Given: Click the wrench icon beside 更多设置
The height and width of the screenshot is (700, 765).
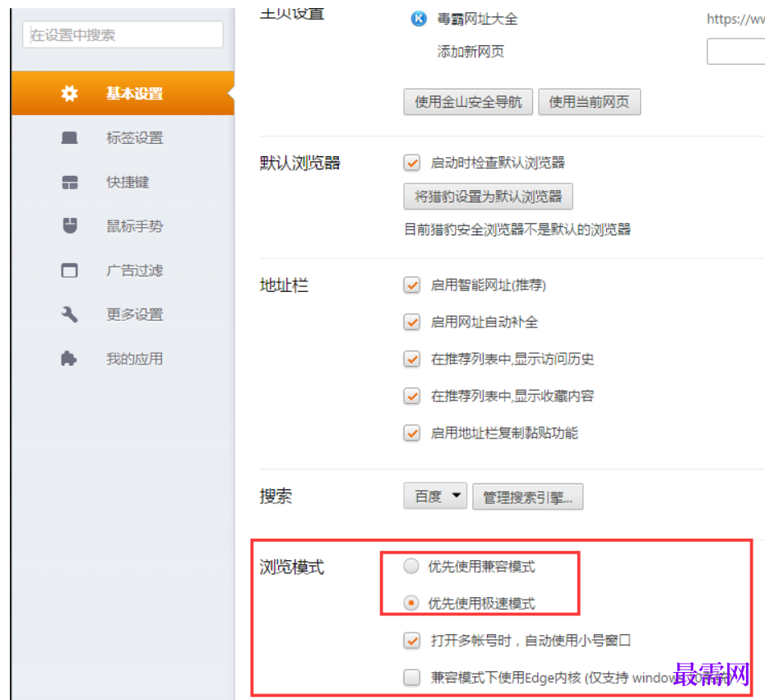Looking at the screenshot, I should [x=69, y=315].
